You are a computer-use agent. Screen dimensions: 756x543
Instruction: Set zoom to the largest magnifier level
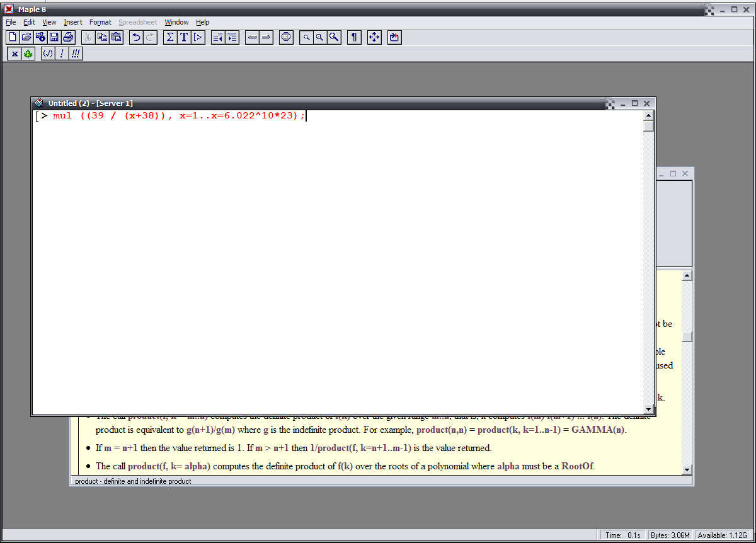pyautogui.click(x=334, y=38)
